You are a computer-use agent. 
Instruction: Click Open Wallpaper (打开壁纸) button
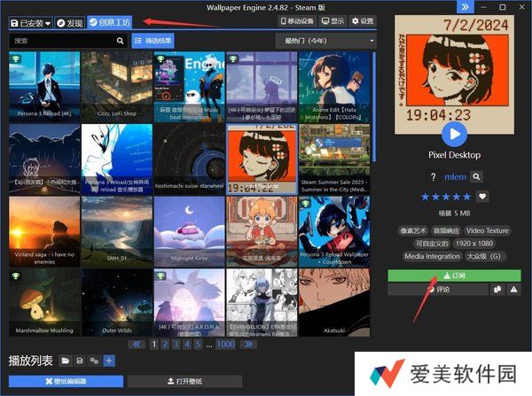coord(185,381)
